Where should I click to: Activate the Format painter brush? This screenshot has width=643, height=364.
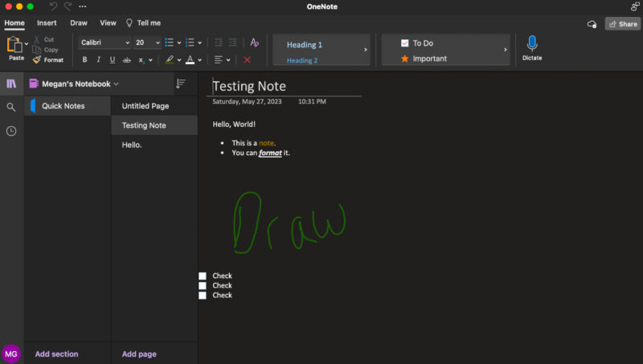point(37,59)
